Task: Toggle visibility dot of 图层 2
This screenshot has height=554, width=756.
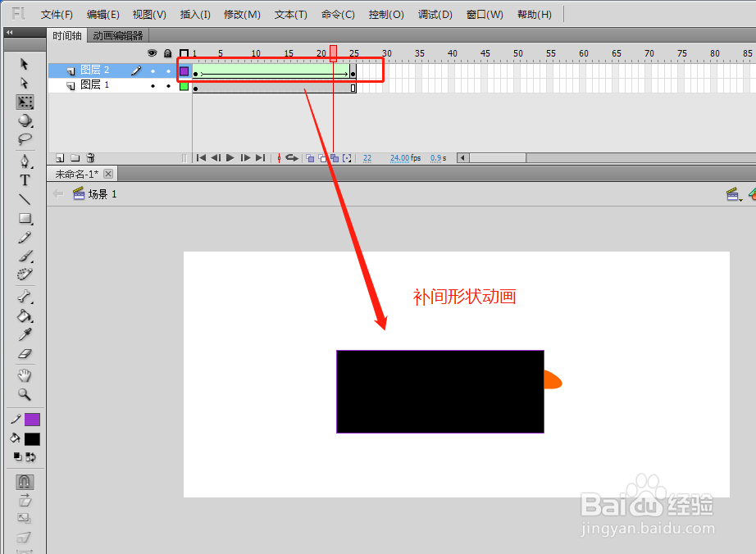Action: (x=153, y=70)
